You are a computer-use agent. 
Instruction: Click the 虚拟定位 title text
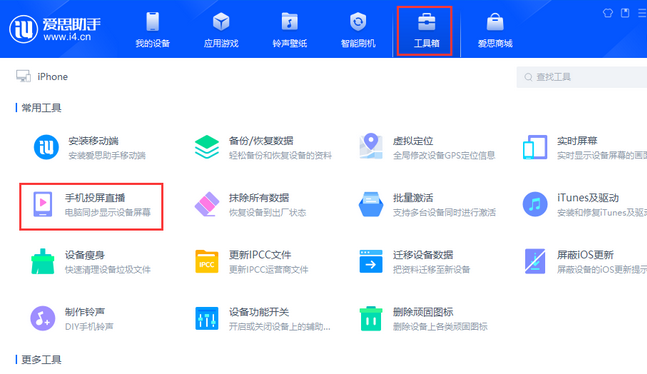tap(413, 141)
